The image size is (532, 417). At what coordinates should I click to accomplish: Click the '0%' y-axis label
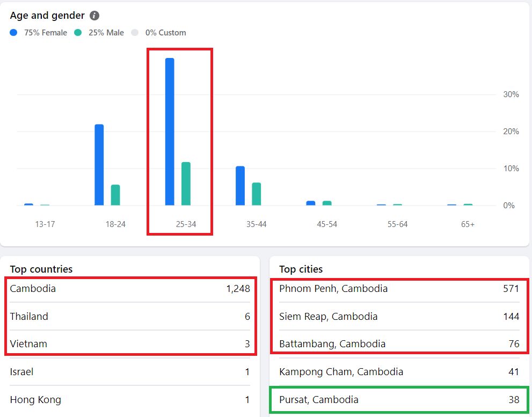pyautogui.click(x=509, y=205)
